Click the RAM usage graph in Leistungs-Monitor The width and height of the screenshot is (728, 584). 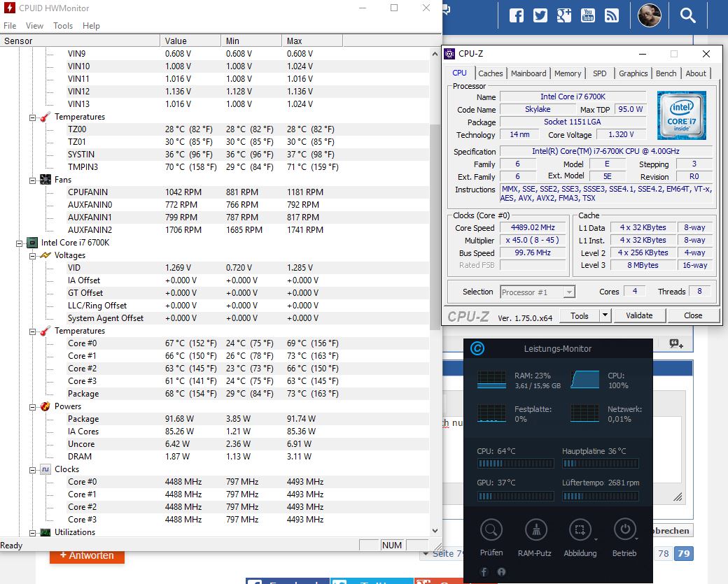pyautogui.click(x=491, y=380)
